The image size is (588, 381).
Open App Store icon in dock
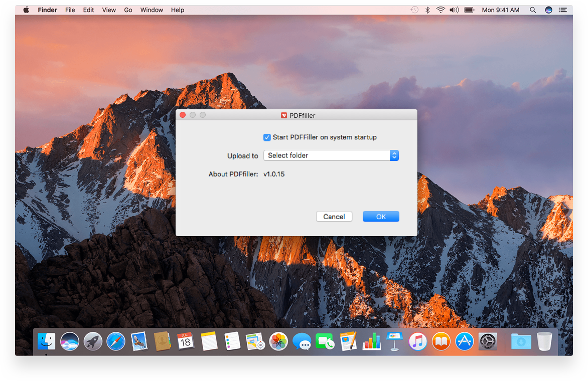[x=464, y=341]
